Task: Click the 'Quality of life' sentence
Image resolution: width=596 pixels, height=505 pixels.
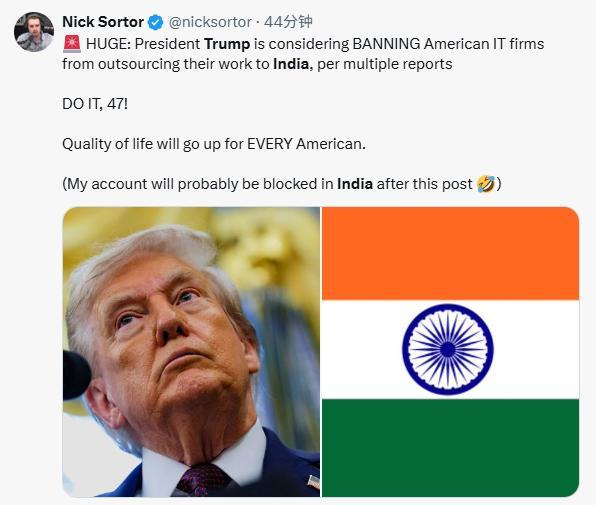Action: tap(214, 144)
